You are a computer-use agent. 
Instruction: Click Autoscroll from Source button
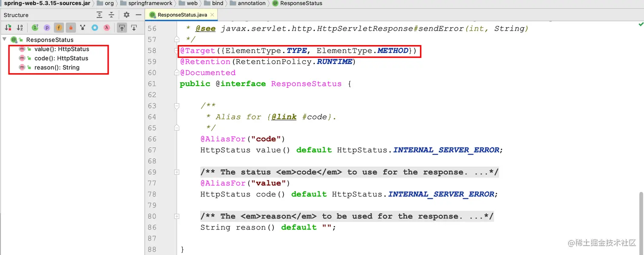pyautogui.click(x=134, y=28)
